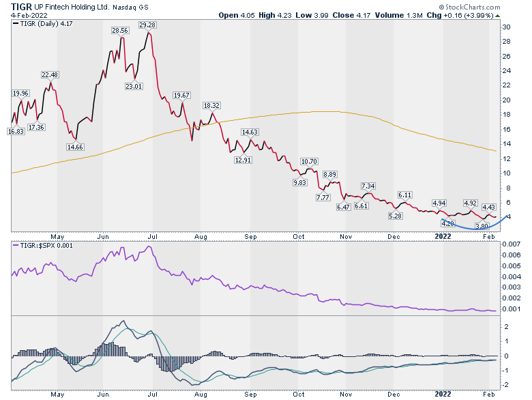Click the 9.83 price label

[300, 182]
